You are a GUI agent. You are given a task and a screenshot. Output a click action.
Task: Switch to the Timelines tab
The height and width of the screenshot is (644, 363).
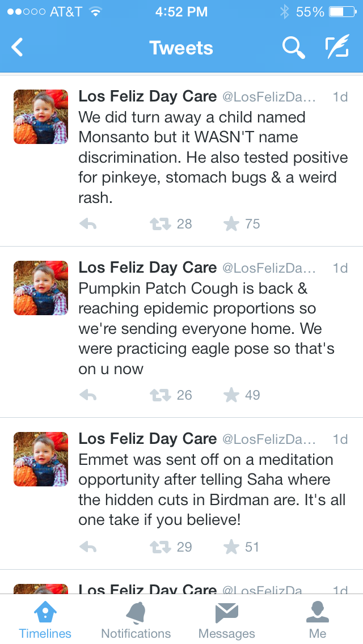coord(45,620)
